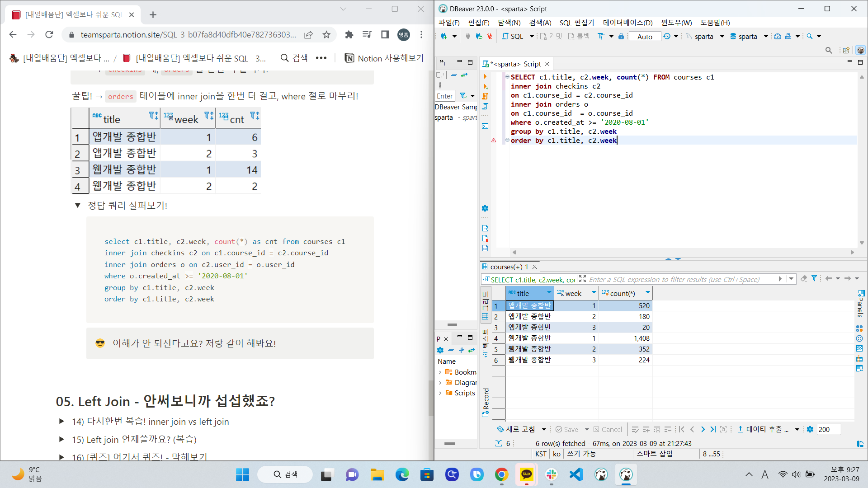The width and height of the screenshot is (868, 488).
Task: Click the reconnect icon in DBeaver toolbar
Action: point(479,36)
